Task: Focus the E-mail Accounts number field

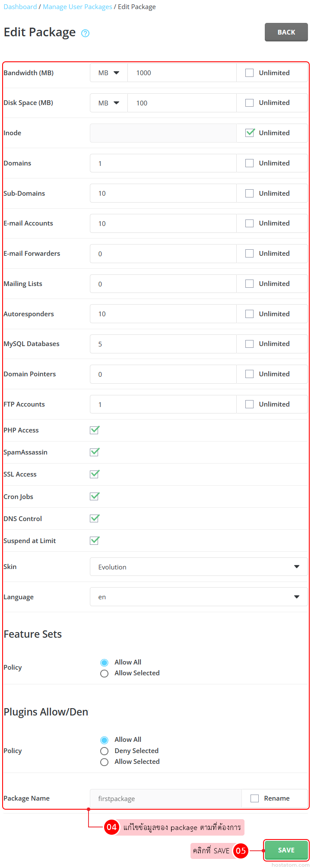Action: tap(163, 223)
